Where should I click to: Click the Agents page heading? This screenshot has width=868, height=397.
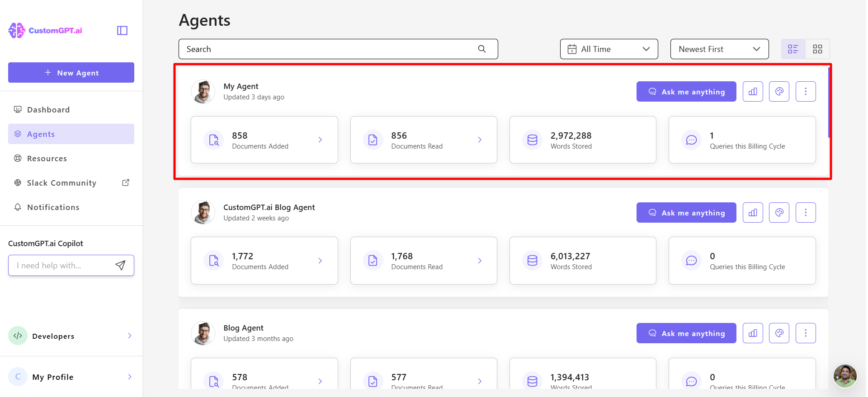[204, 20]
